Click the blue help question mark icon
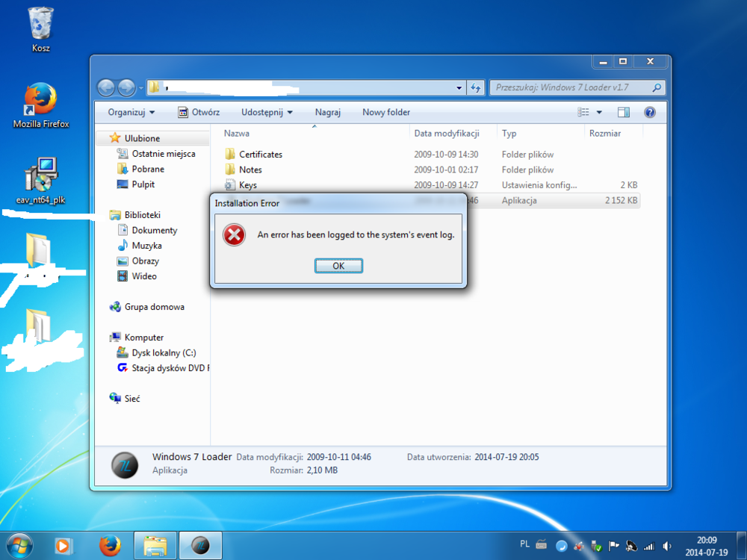 tap(650, 113)
